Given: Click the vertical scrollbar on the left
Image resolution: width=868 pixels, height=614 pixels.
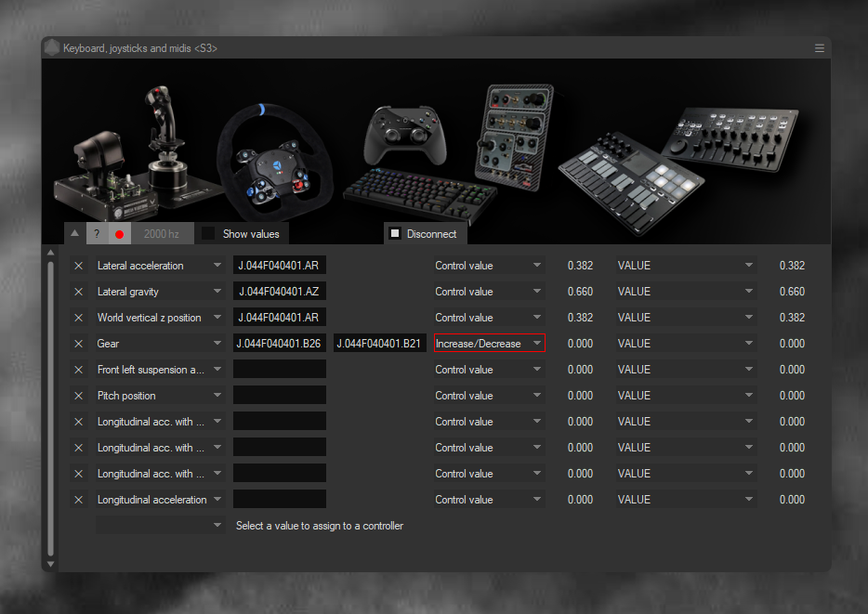Looking at the screenshot, I should tap(50, 409).
